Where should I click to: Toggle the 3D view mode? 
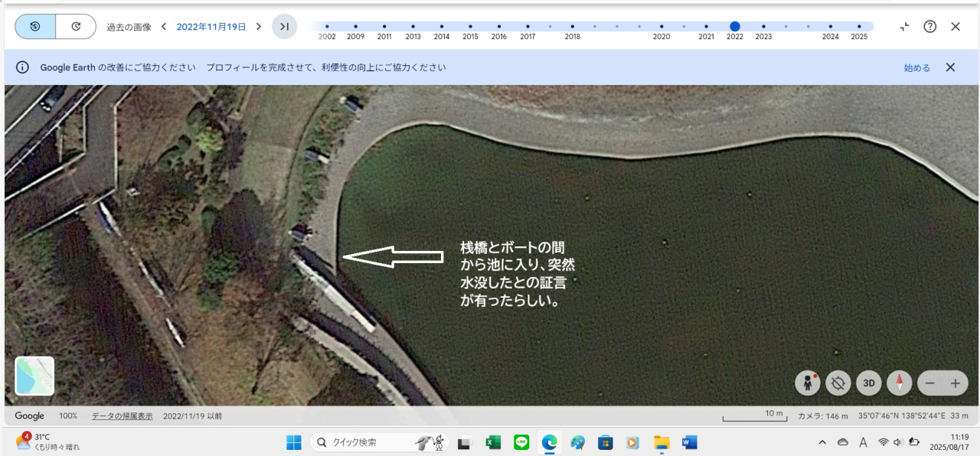pos(868,383)
